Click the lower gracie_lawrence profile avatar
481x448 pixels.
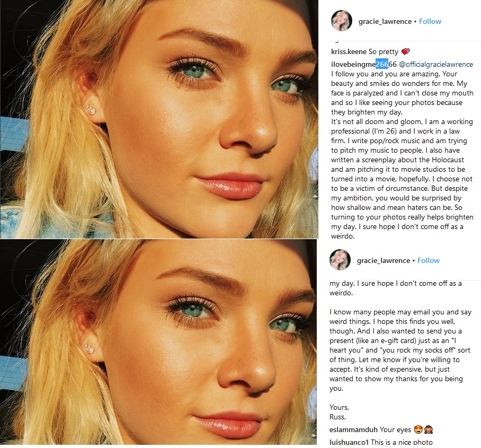point(340,260)
